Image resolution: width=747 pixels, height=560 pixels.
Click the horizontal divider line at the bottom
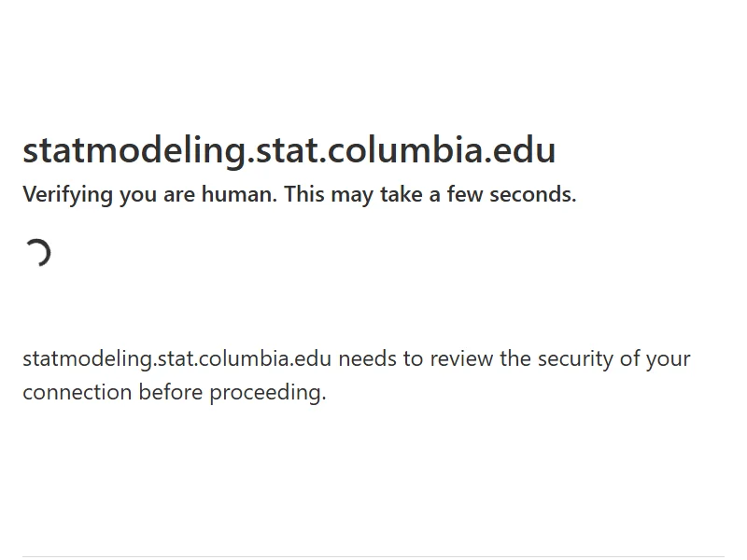pos(373,557)
